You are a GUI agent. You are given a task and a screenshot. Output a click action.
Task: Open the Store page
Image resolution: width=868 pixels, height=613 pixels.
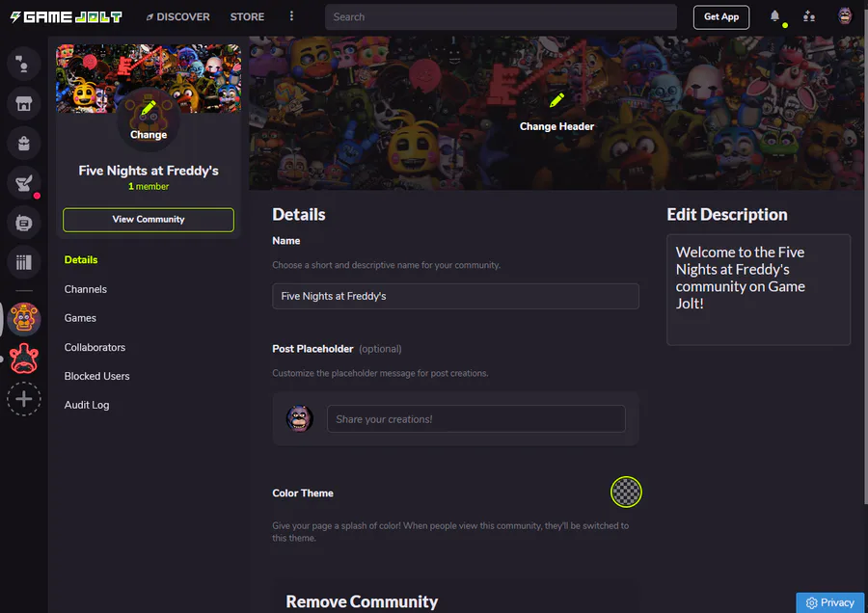pyautogui.click(x=247, y=17)
